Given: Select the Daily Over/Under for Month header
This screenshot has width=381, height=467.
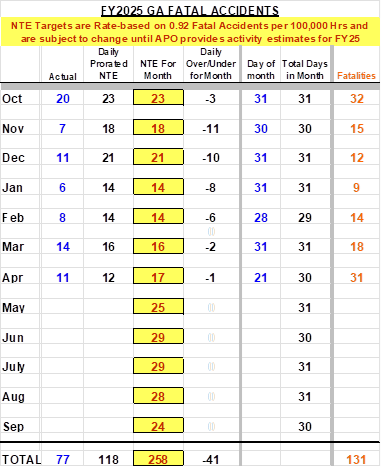Looking at the screenshot, I should 211,64.
